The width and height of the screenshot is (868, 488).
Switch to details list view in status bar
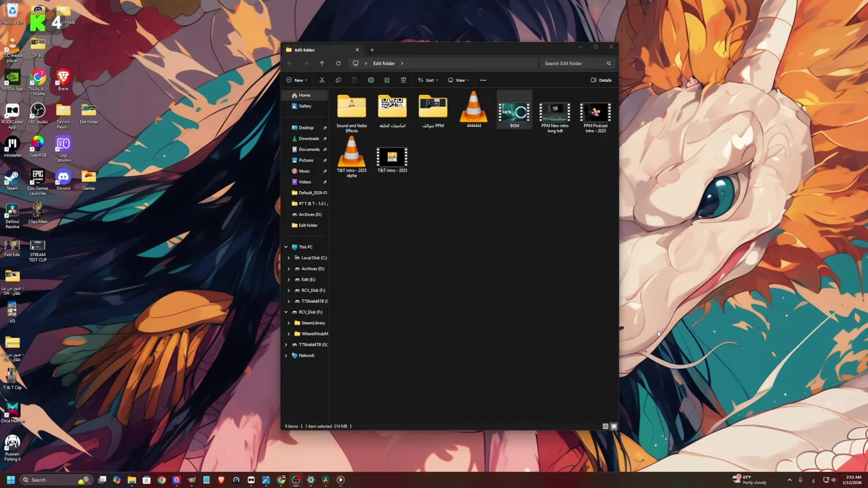tap(606, 426)
